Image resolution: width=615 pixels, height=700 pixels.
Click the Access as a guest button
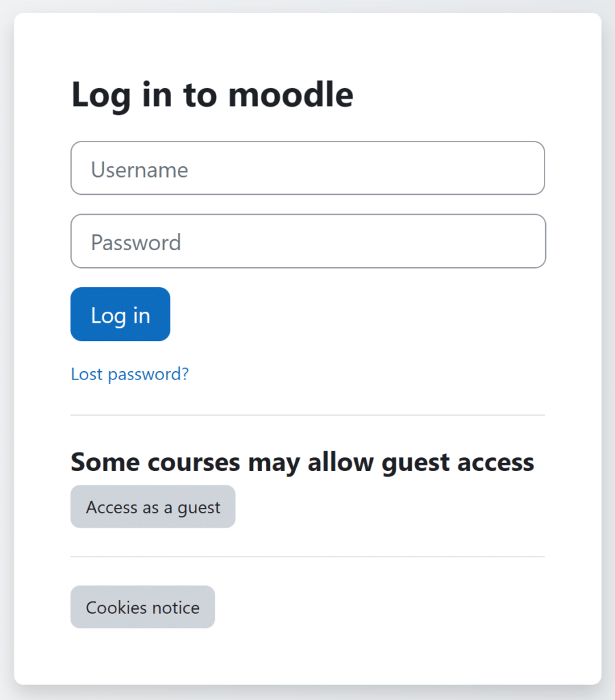pyautogui.click(x=153, y=507)
